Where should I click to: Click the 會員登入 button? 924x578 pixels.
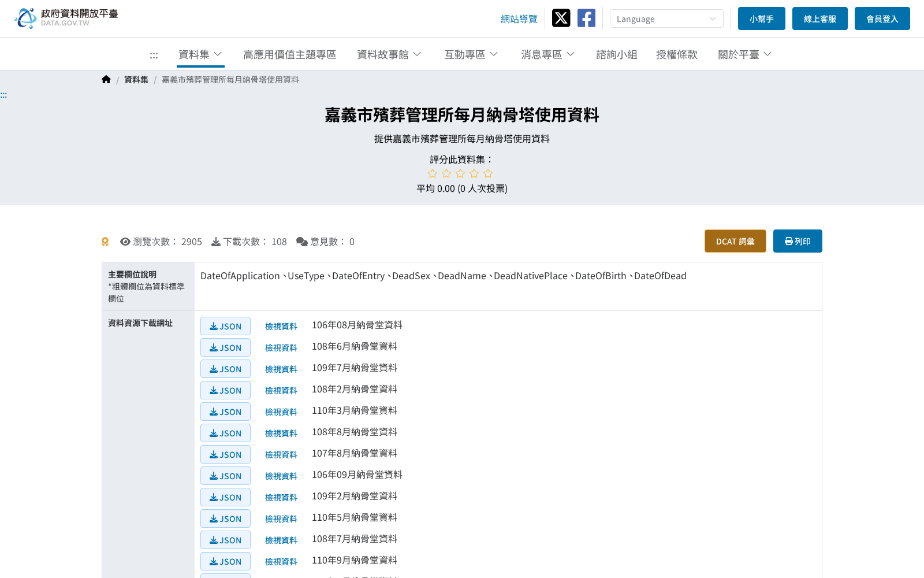click(x=882, y=18)
